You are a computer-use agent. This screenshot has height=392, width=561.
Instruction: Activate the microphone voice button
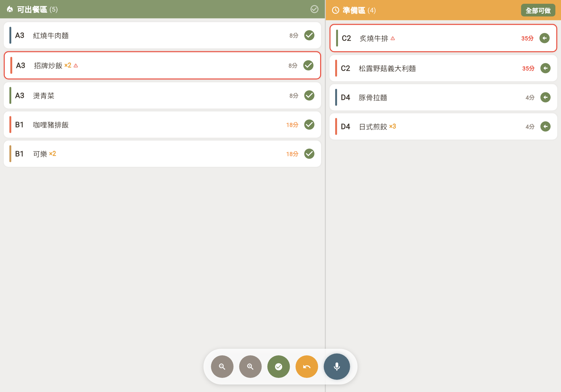[337, 367]
